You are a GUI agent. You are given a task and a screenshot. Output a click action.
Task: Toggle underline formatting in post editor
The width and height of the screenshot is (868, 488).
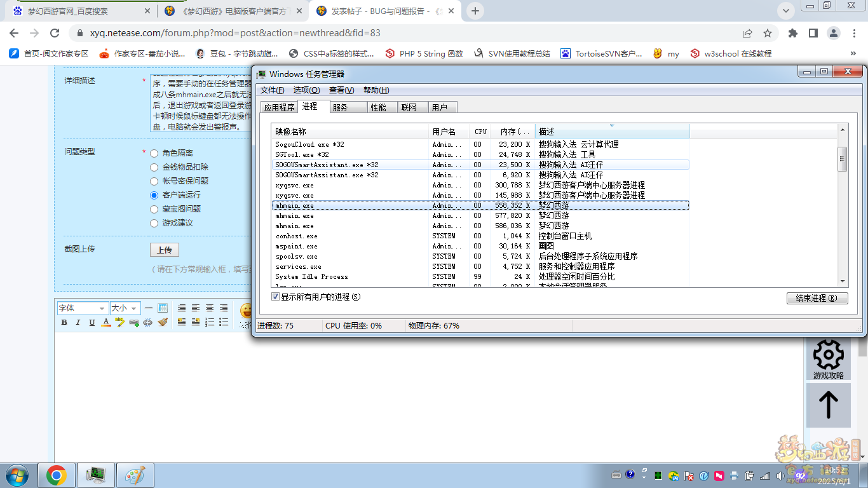[92, 322]
